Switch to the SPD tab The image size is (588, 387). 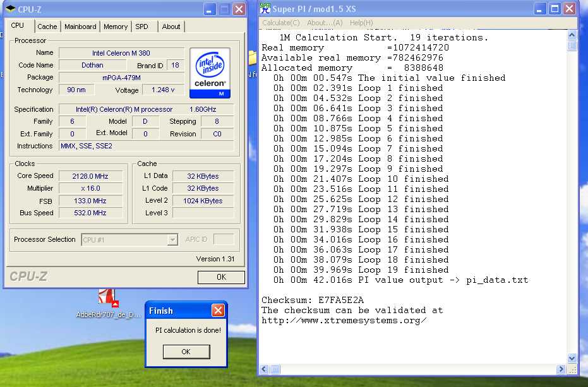click(x=141, y=27)
